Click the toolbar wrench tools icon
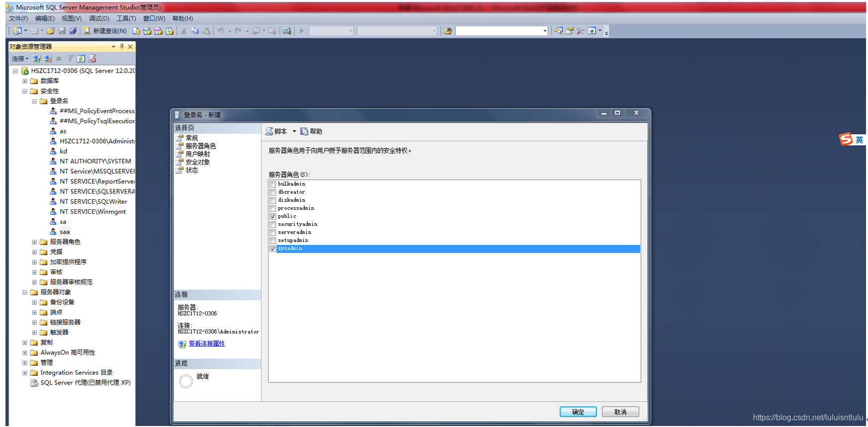The width and height of the screenshot is (868, 427). pos(581,31)
